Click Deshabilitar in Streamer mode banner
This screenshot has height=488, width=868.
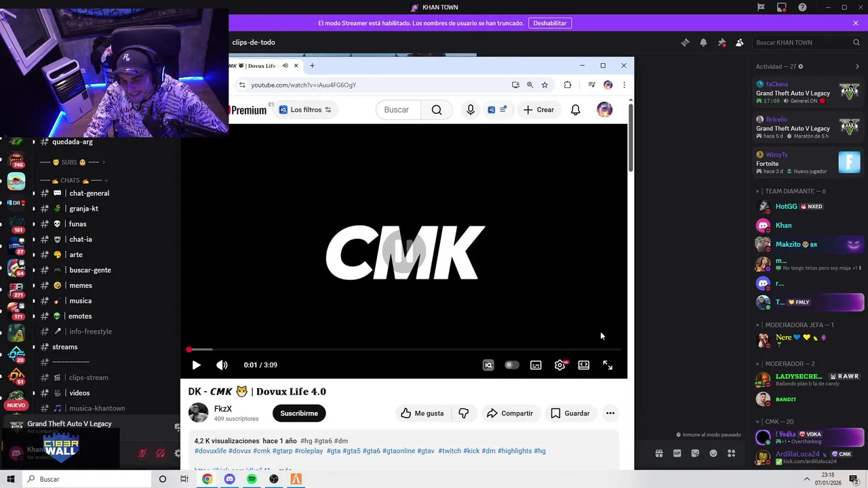[550, 23]
